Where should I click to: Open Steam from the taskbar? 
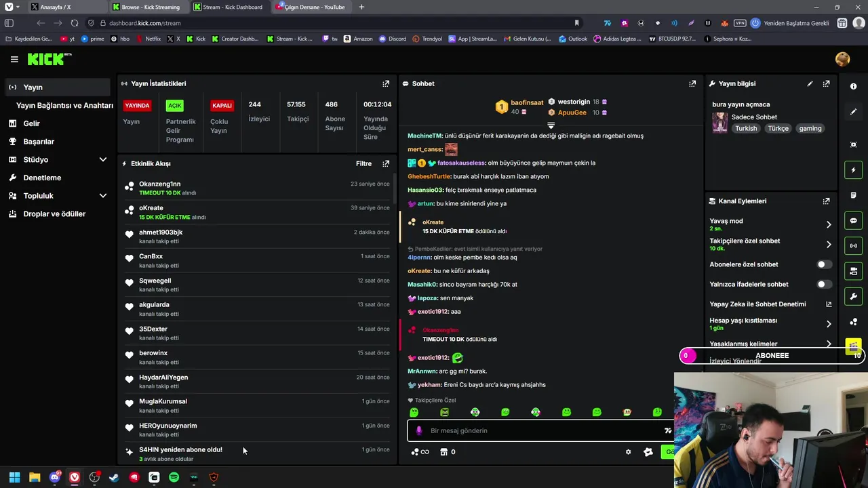coord(114,477)
